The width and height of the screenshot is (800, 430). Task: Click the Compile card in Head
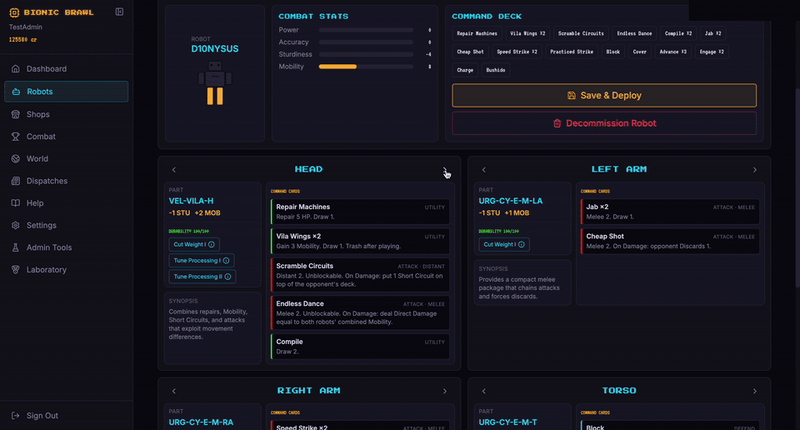tap(360, 346)
